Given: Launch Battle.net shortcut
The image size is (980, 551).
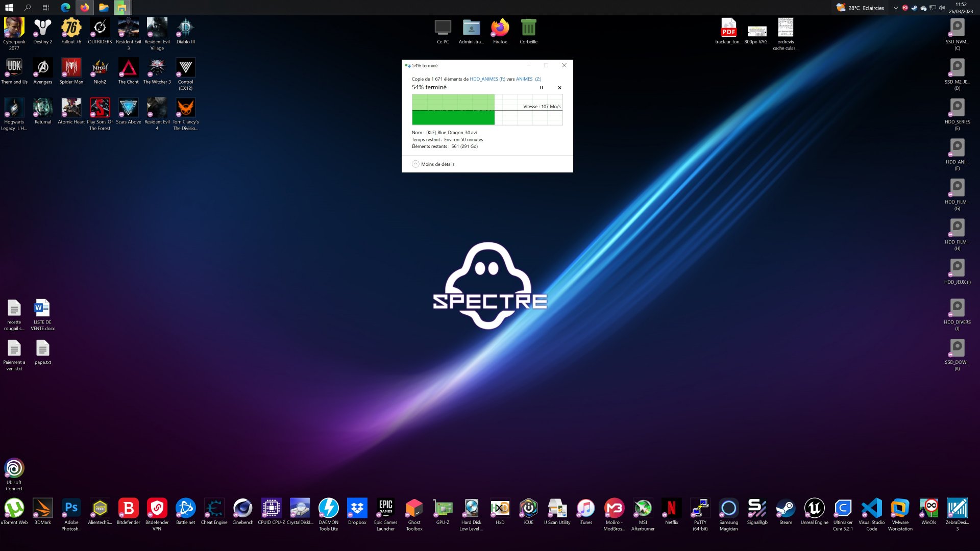Looking at the screenshot, I should tap(186, 511).
